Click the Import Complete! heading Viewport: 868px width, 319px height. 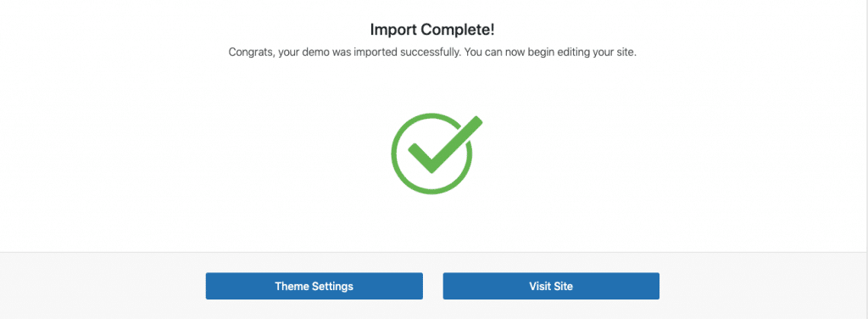(x=432, y=30)
